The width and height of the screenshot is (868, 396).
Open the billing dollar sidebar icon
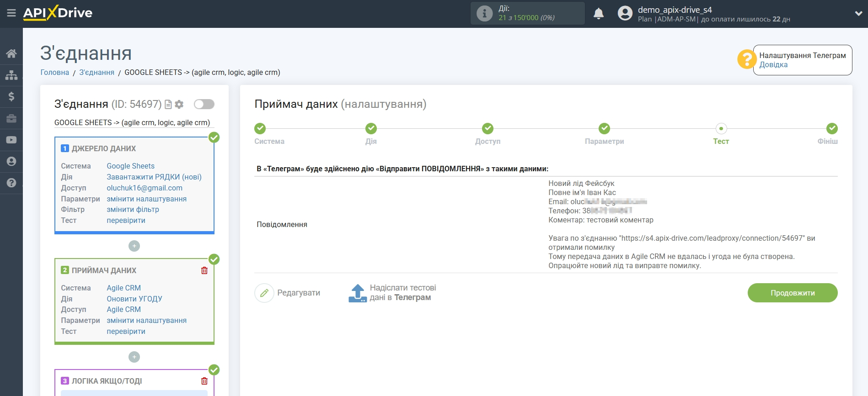pos(11,96)
